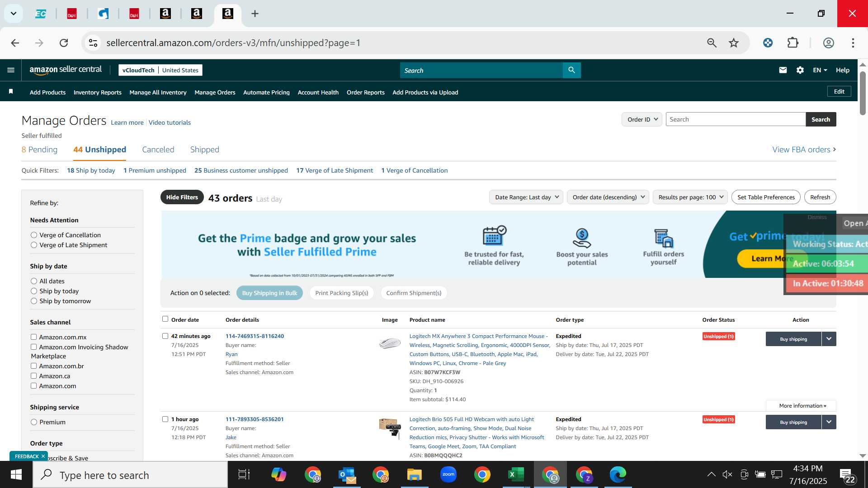Open the Chrome profile avatar icon

pyautogui.click(x=828, y=43)
